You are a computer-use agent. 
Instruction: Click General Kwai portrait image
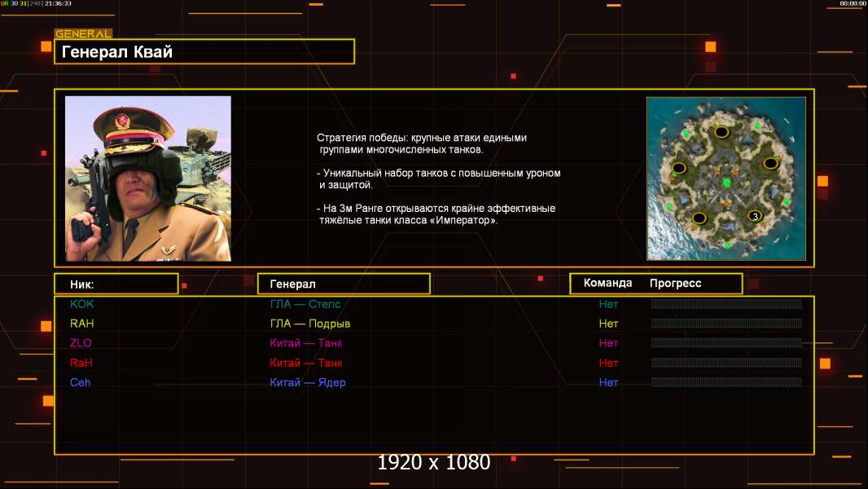click(148, 178)
